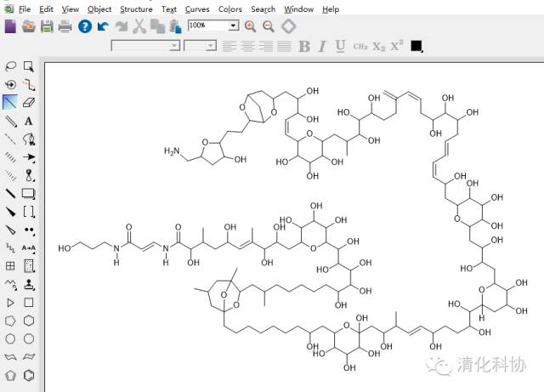Zoom out with magnifier minus
This screenshot has width=544, height=392.
pos(269,26)
